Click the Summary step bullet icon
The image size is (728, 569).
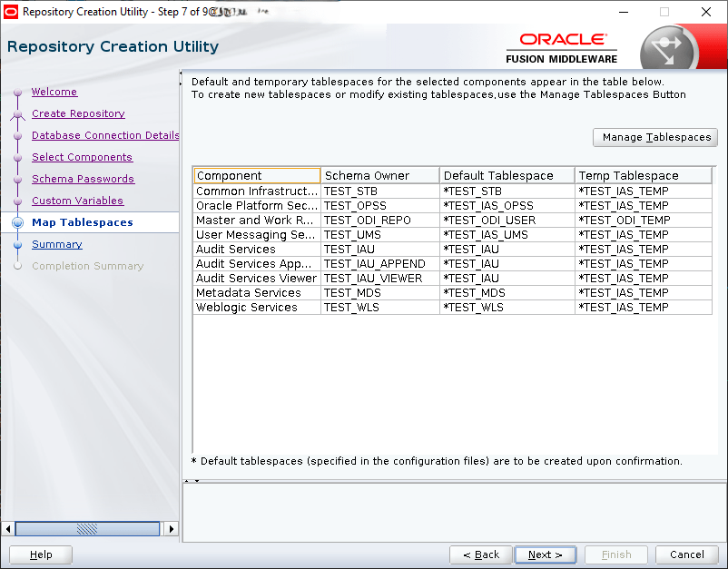pos(17,245)
